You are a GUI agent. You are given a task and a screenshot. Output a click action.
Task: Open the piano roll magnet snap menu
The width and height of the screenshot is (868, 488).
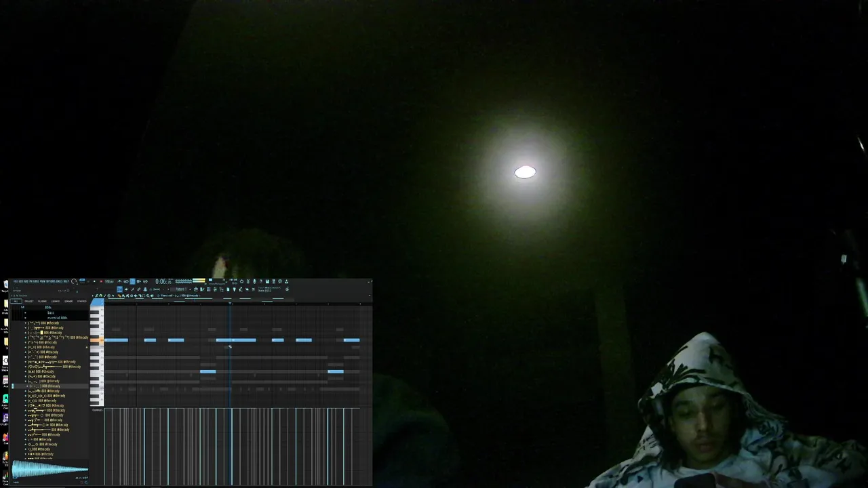tap(101, 296)
